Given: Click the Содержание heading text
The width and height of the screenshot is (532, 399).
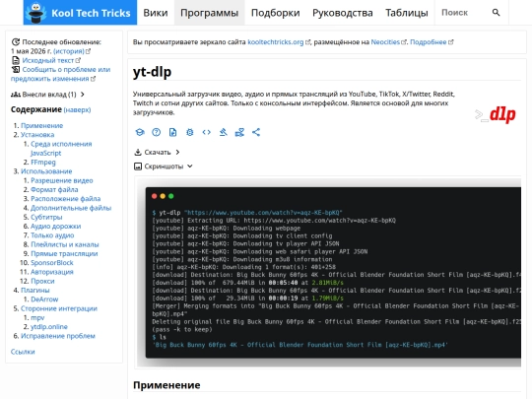Looking at the screenshot, I should click(x=36, y=109).
